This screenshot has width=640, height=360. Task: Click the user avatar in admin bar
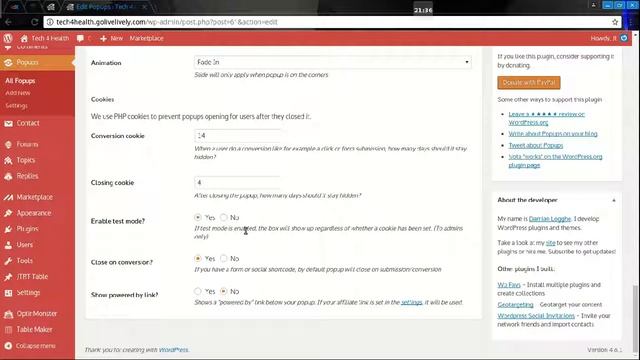[x=624, y=38]
